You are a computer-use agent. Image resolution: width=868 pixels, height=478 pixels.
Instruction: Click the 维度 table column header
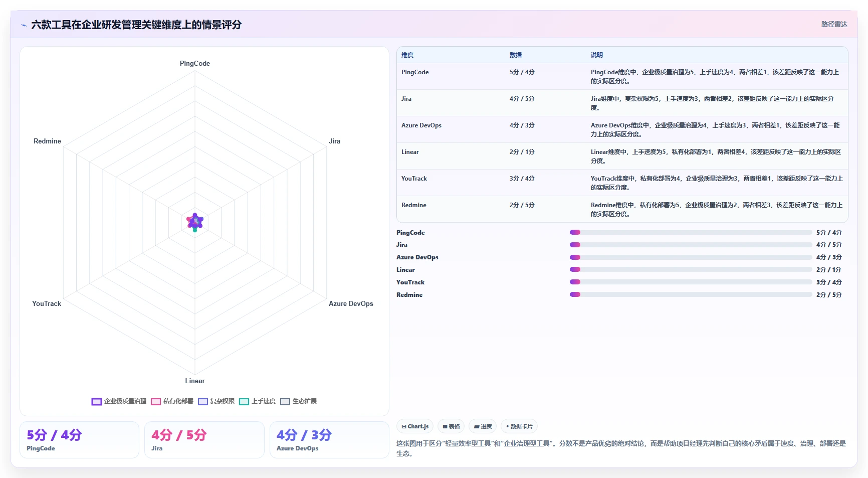pyautogui.click(x=407, y=55)
